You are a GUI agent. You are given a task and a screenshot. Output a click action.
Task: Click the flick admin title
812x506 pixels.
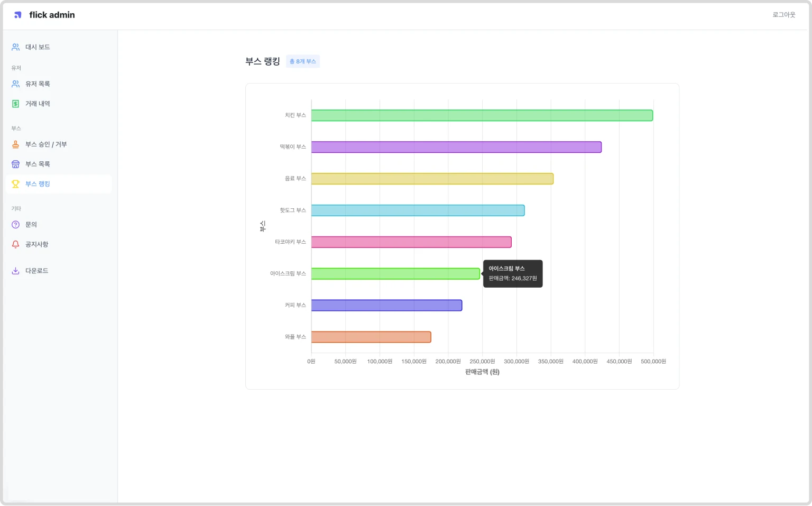(x=52, y=15)
